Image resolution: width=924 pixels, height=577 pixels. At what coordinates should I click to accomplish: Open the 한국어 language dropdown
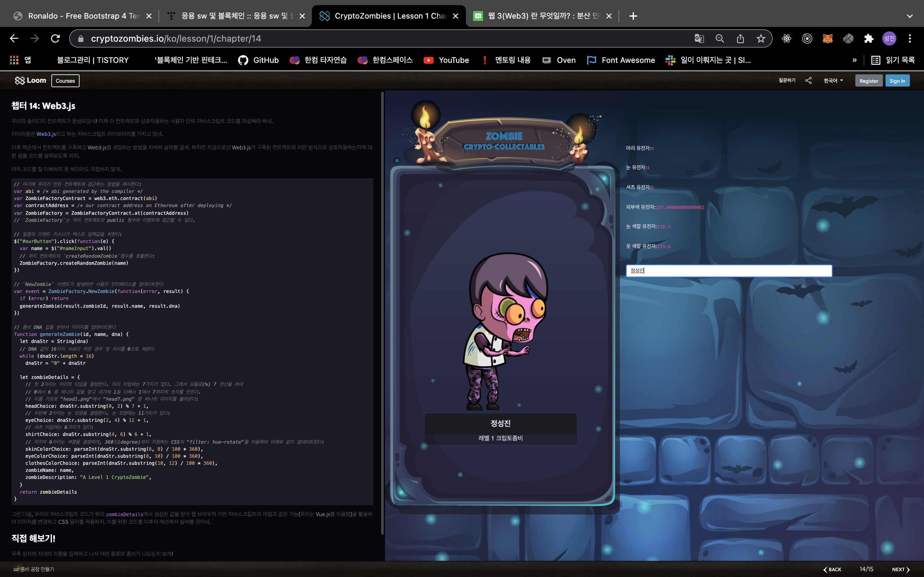833,80
